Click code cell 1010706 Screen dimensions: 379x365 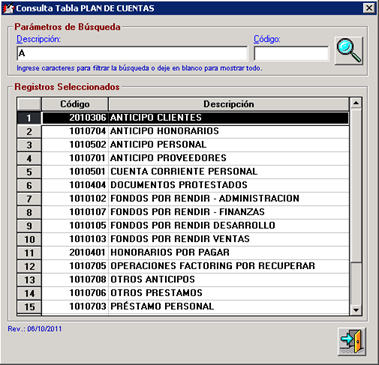point(75,293)
